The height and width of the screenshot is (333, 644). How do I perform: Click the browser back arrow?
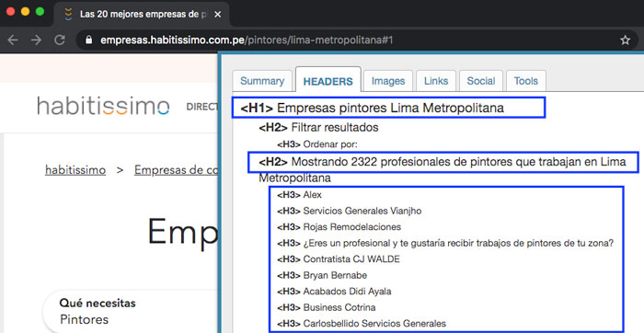pyautogui.click(x=13, y=40)
